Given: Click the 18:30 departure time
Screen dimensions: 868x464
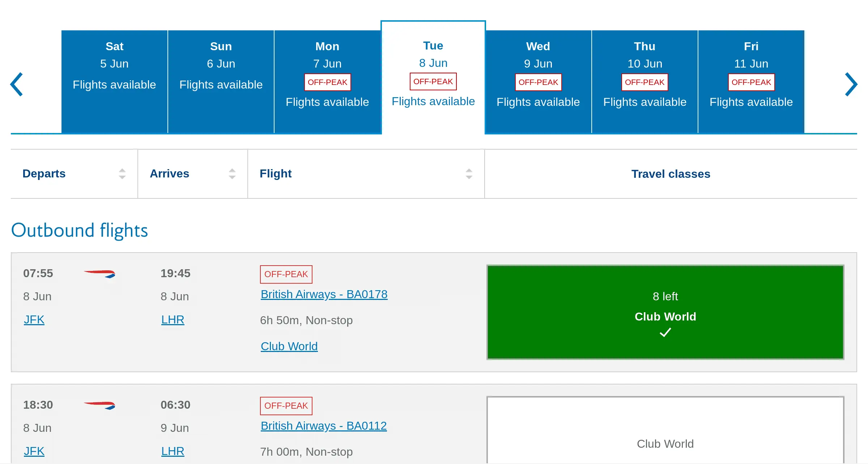Looking at the screenshot, I should click(x=38, y=405).
